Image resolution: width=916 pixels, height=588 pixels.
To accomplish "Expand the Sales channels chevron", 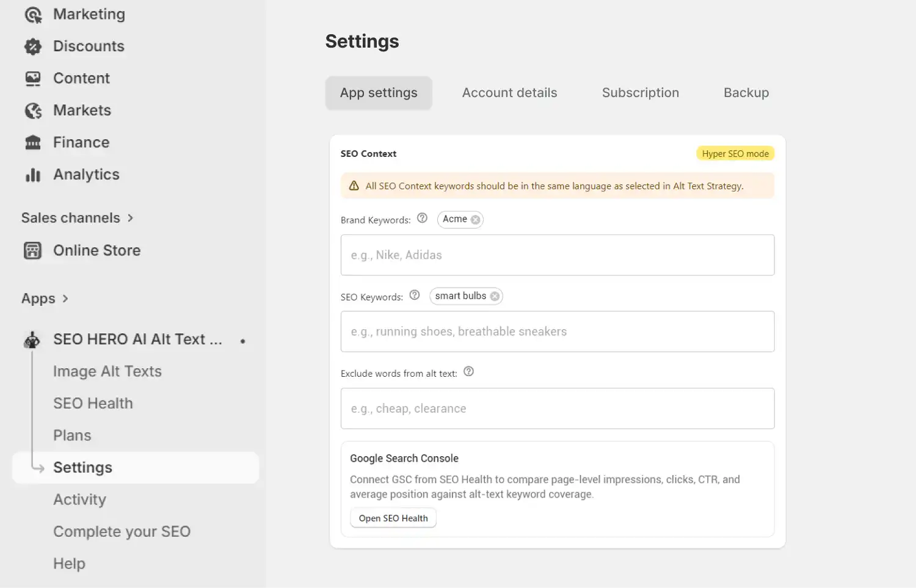I will 130,218.
